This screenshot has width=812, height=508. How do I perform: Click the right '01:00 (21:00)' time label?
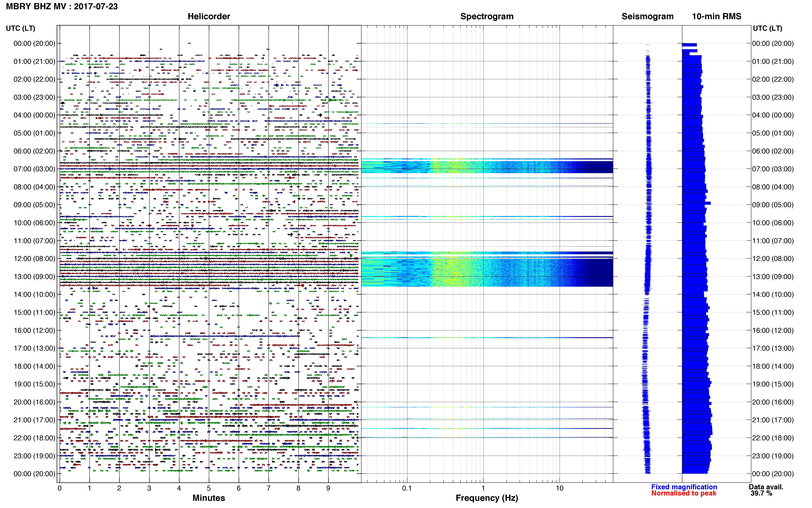tap(773, 62)
